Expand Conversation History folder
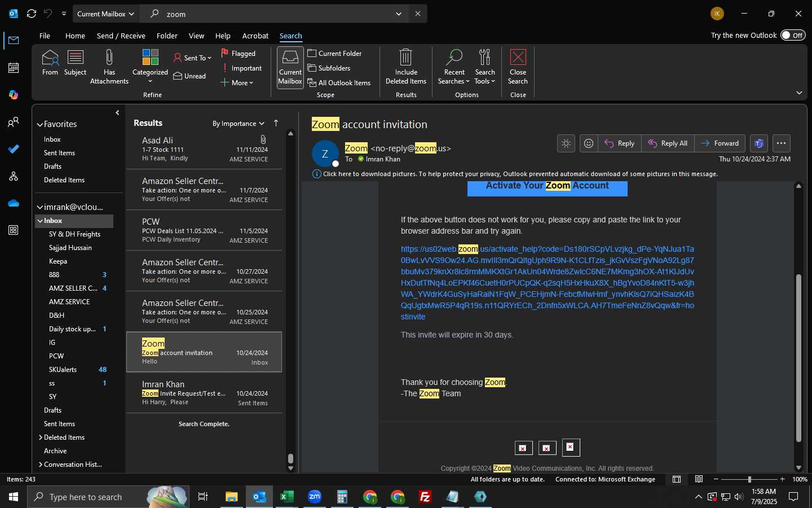The height and width of the screenshot is (508, 812). pyautogui.click(x=41, y=465)
